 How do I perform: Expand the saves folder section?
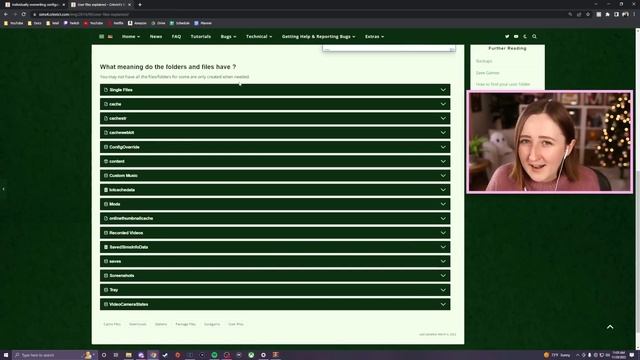click(275, 261)
